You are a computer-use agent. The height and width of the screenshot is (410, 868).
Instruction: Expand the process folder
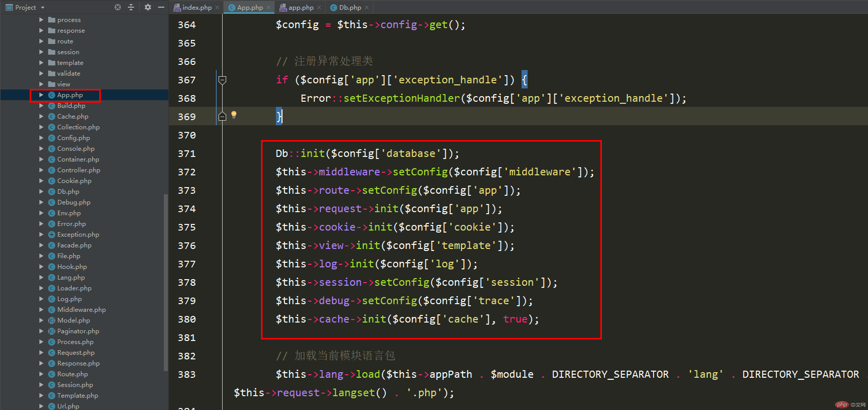[41, 20]
